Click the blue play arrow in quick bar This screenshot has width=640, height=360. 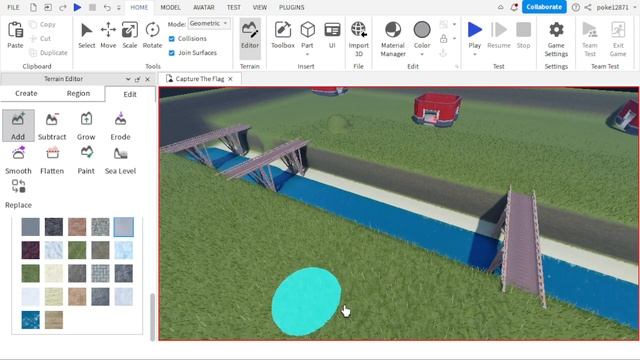pyautogui.click(x=77, y=7)
